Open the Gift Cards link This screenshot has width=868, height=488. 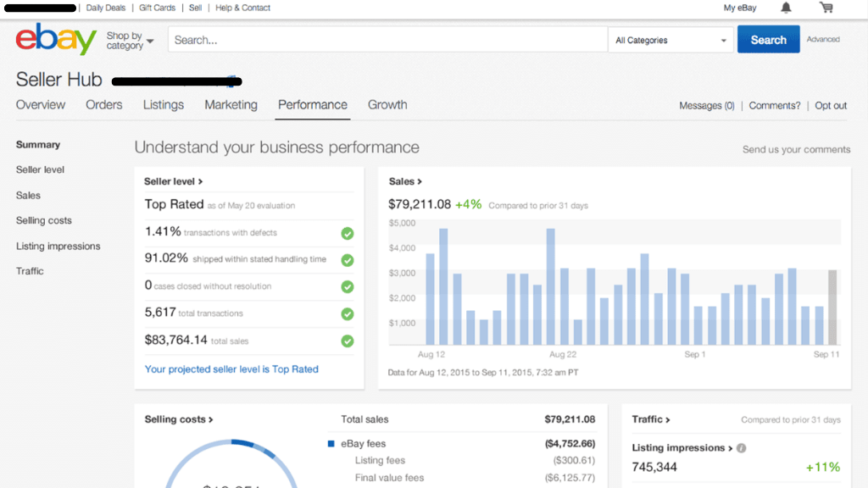(x=157, y=8)
